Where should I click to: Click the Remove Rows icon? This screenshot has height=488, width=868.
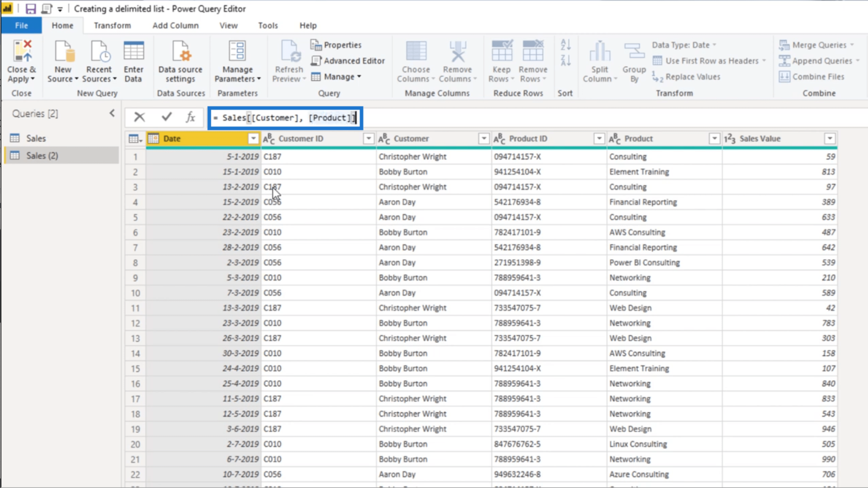point(533,51)
